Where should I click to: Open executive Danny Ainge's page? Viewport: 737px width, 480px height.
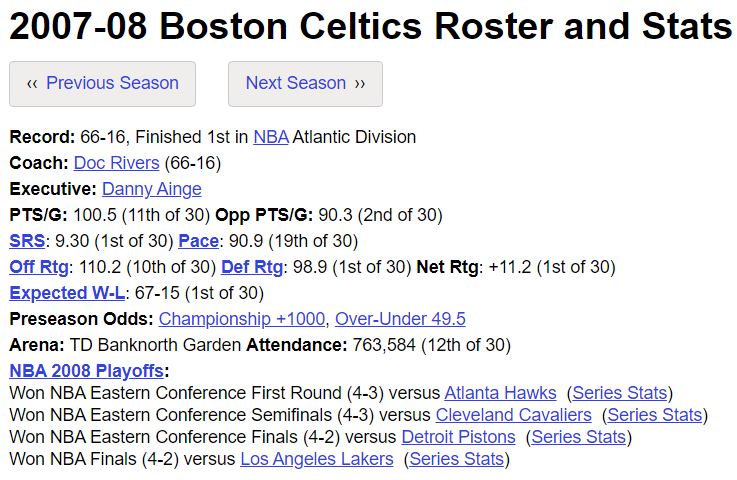[x=152, y=189]
